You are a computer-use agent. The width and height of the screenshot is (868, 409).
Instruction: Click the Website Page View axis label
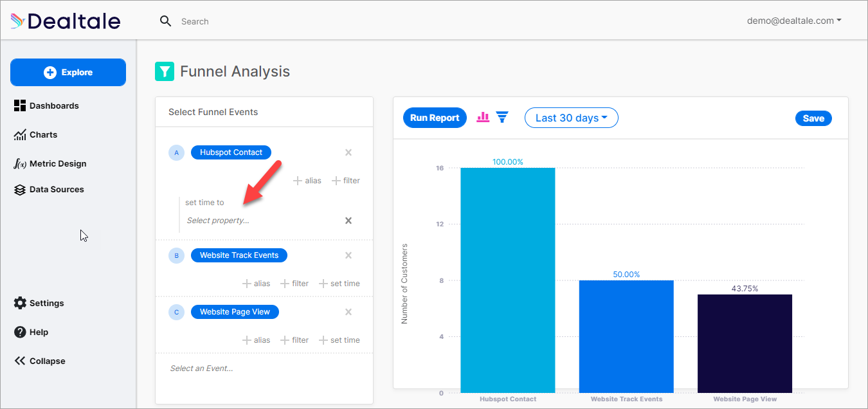pos(745,399)
